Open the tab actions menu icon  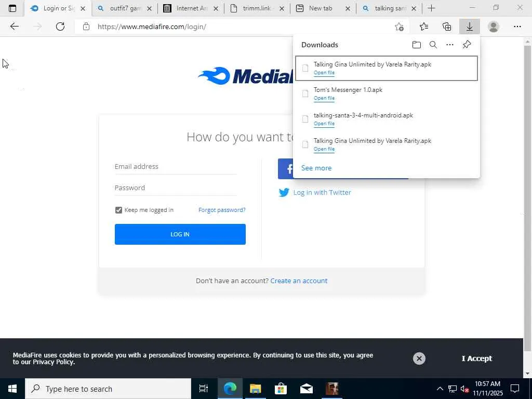[12, 8]
